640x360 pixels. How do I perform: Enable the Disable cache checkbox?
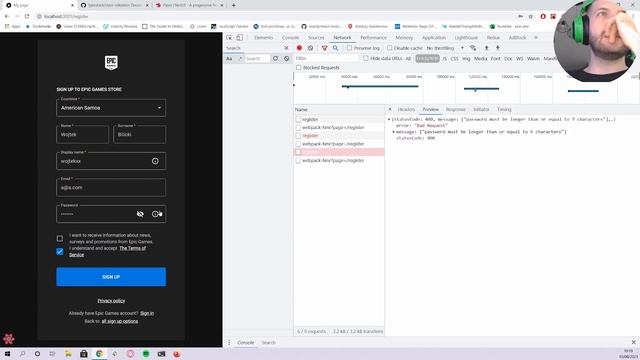pyautogui.click(x=389, y=48)
